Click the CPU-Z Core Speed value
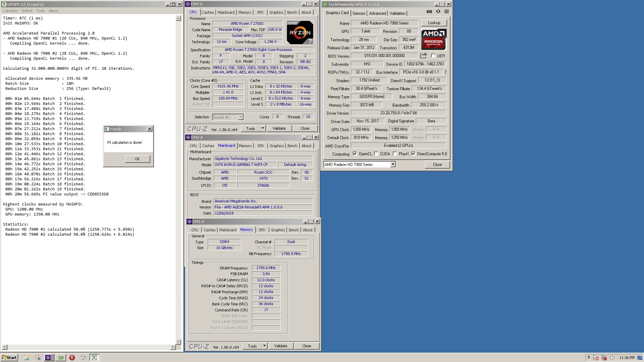This screenshot has height=362, width=644. pyautogui.click(x=228, y=86)
